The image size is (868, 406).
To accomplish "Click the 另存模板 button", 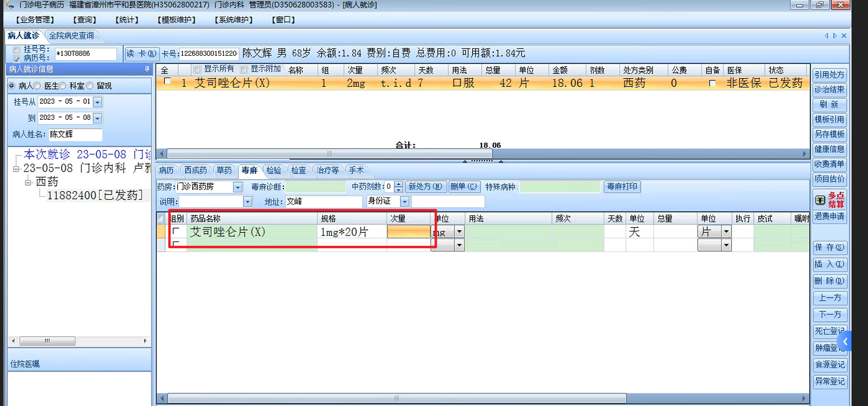I will [x=830, y=134].
